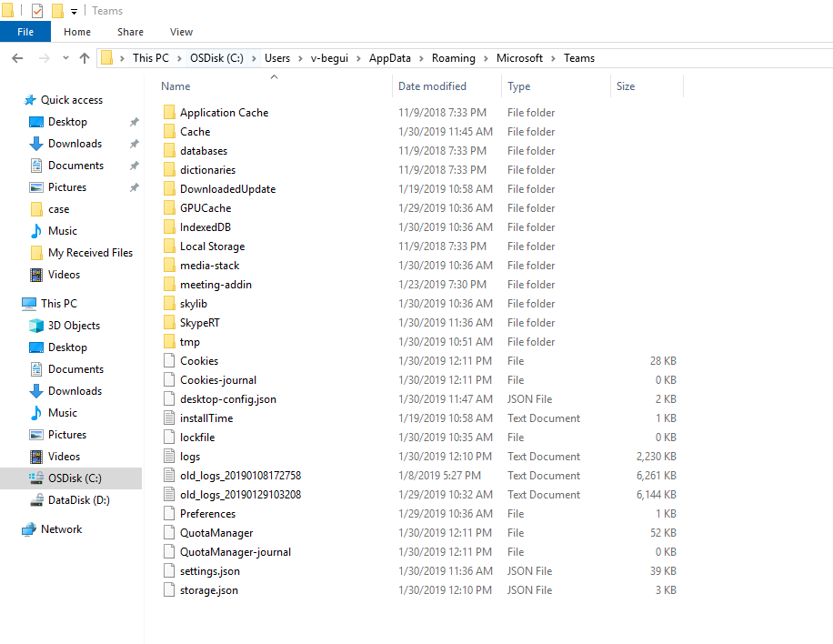Open the case folder in sidebar
The width and height of the screenshot is (833, 644).
pos(58,209)
